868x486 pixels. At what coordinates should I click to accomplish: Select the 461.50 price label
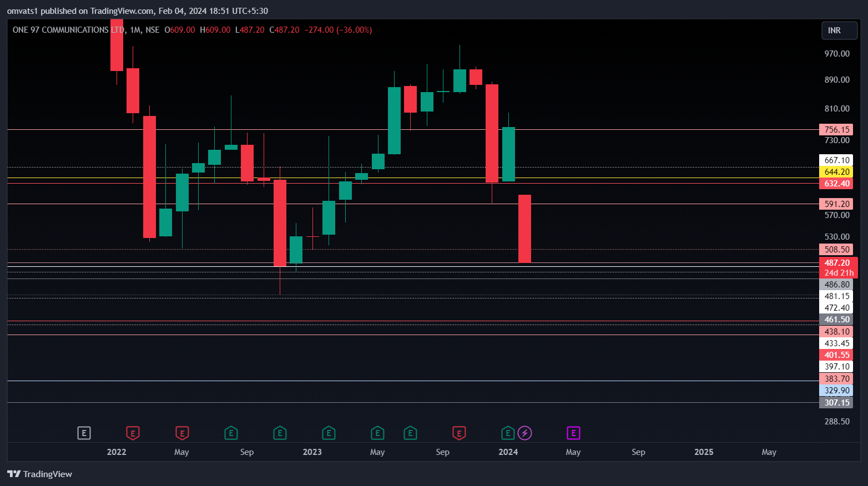click(x=836, y=320)
